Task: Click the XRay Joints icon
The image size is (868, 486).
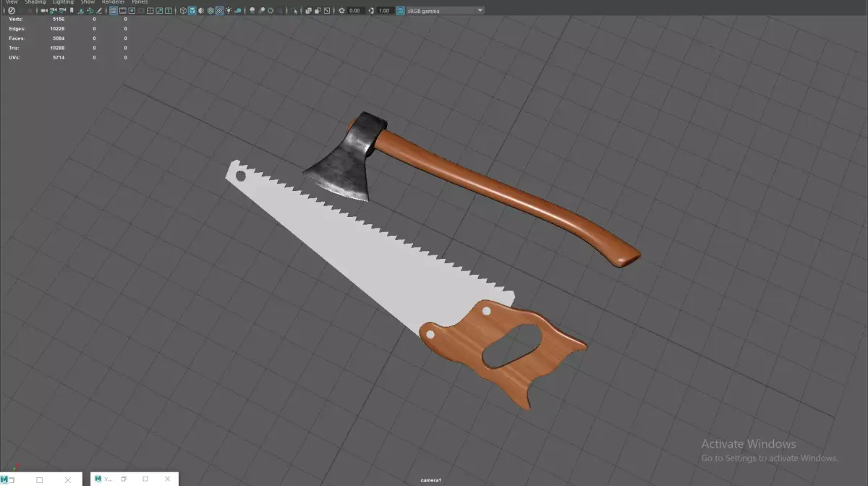Action: (x=327, y=11)
